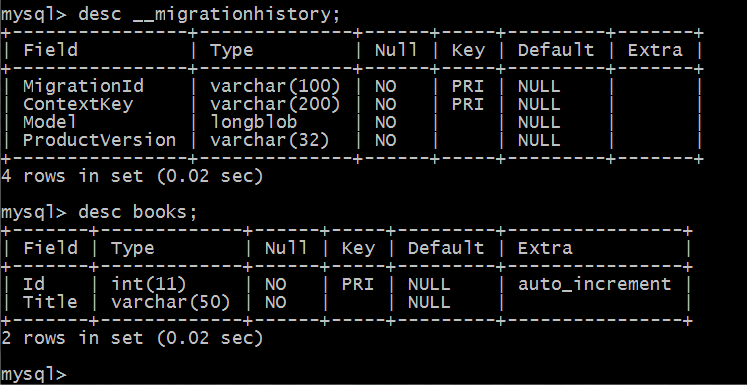
Task: Click varchar(50) type value
Action: [x=171, y=303]
